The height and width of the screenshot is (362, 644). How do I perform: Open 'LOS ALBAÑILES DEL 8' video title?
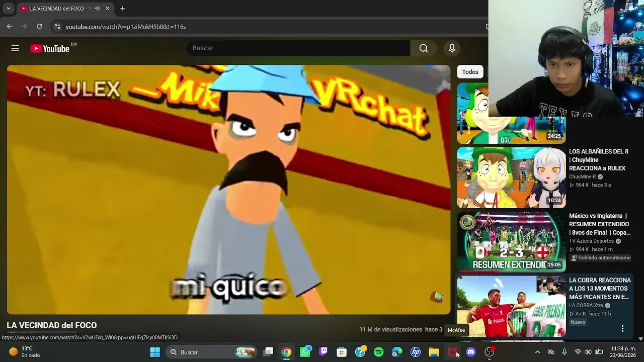tap(599, 160)
